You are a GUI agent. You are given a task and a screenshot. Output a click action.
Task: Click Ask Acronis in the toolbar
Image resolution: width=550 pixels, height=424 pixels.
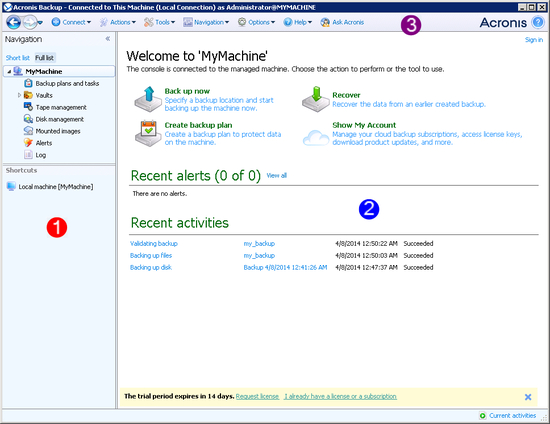click(342, 22)
